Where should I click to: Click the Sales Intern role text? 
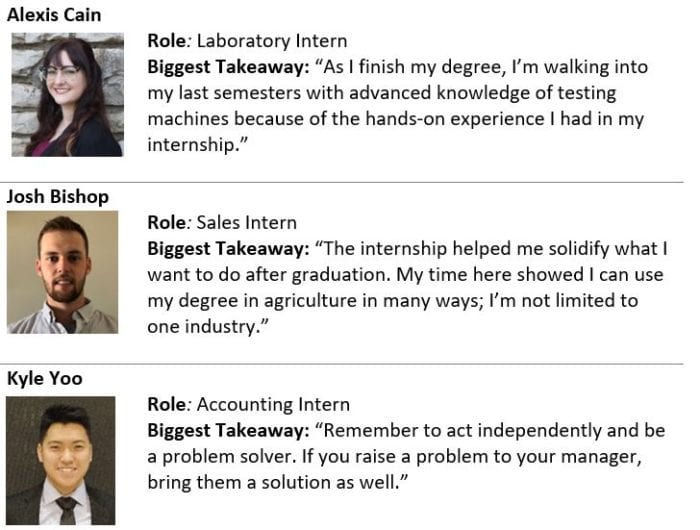(x=246, y=222)
